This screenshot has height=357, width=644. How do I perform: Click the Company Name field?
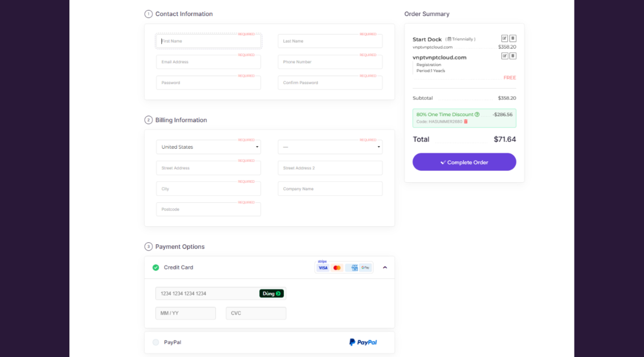(330, 189)
